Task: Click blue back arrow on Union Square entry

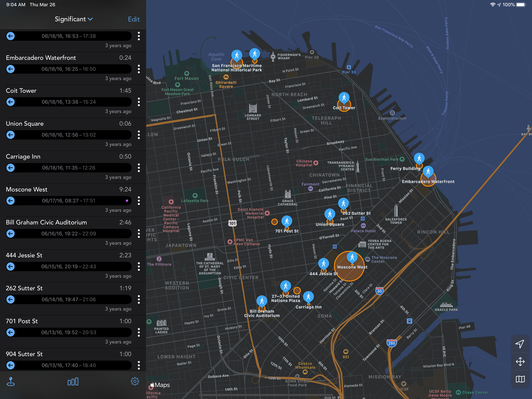Action: pos(11,135)
